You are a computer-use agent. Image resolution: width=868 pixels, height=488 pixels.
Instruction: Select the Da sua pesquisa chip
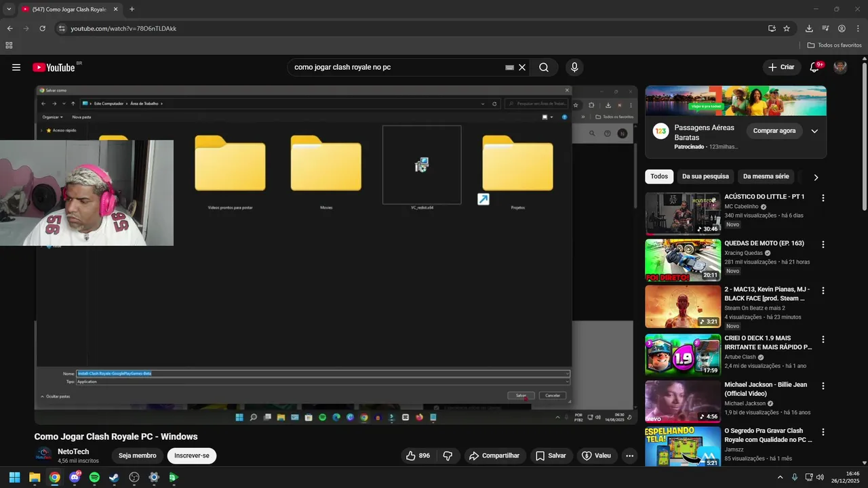click(705, 176)
